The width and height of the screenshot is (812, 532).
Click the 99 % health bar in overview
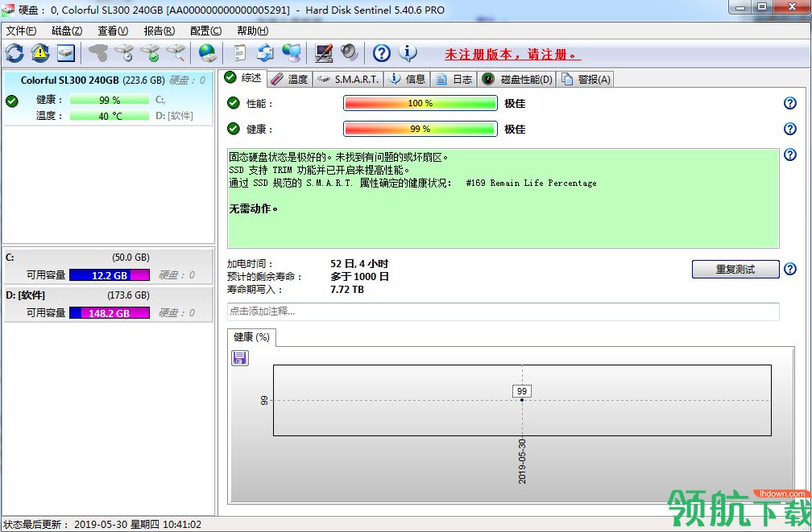(420, 129)
